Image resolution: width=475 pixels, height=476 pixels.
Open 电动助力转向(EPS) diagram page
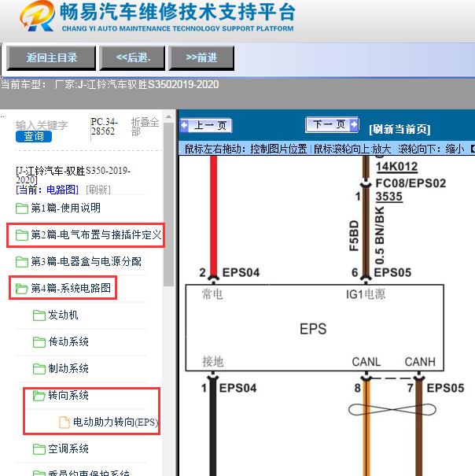pos(116,422)
